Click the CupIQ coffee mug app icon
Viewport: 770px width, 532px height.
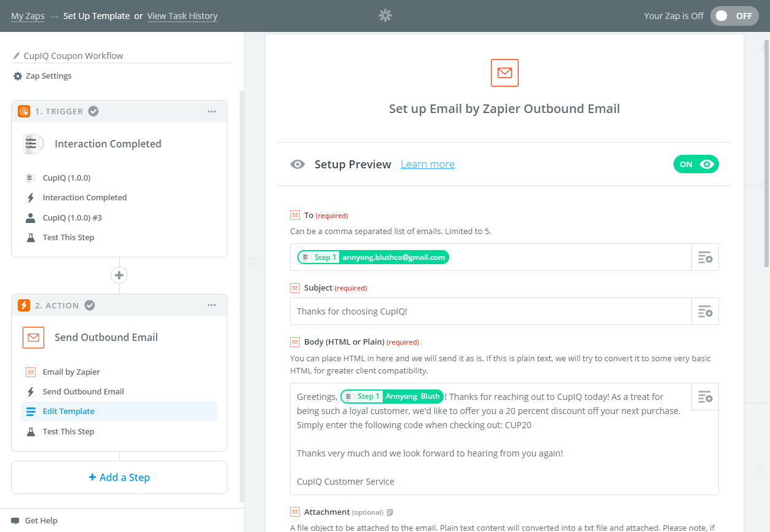click(x=33, y=144)
